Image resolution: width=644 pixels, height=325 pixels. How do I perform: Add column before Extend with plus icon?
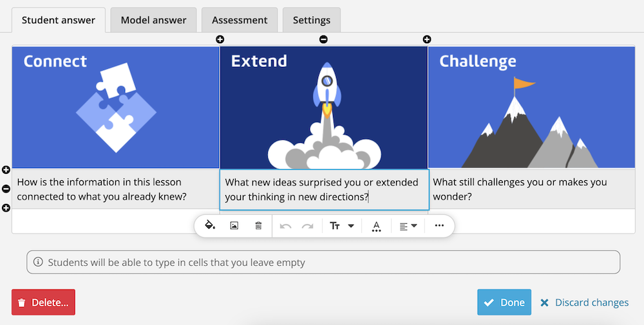tap(220, 39)
